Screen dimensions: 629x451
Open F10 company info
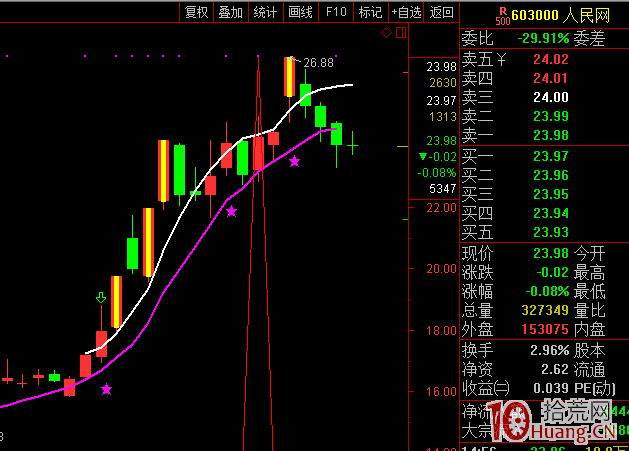click(336, 12)
